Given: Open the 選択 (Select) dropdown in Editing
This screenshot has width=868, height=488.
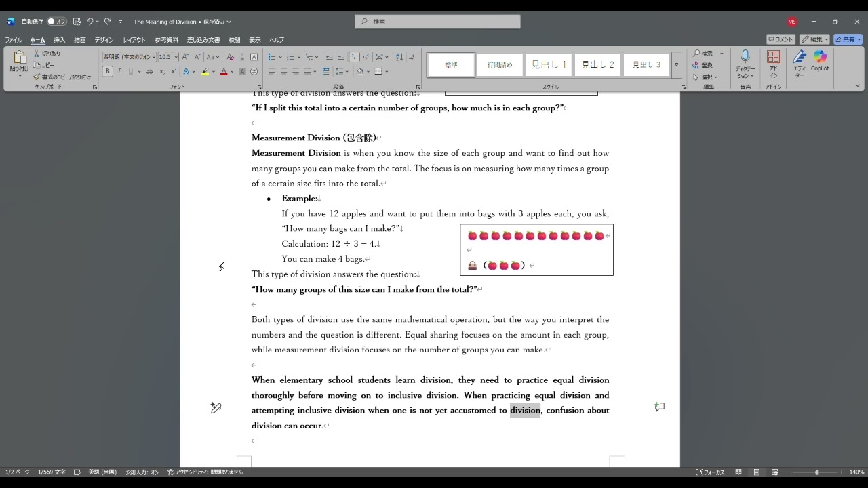Looking at the screenshot, I should 705,77.
